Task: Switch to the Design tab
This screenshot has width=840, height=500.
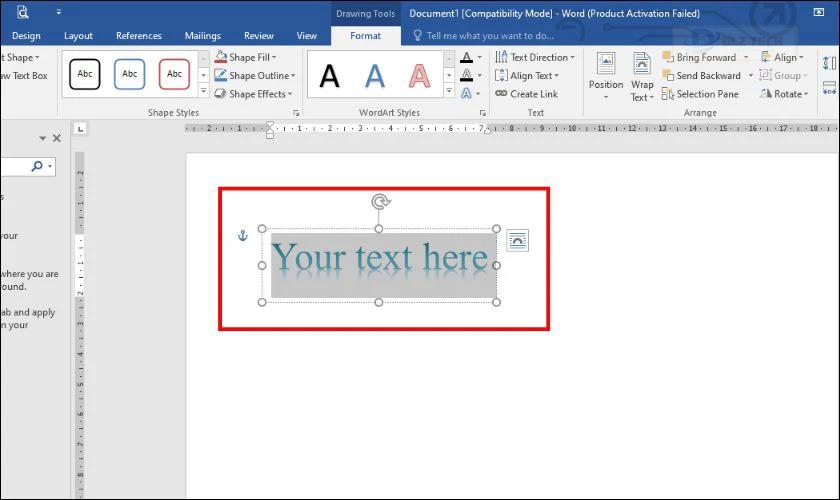Action: tap(26, 35)
